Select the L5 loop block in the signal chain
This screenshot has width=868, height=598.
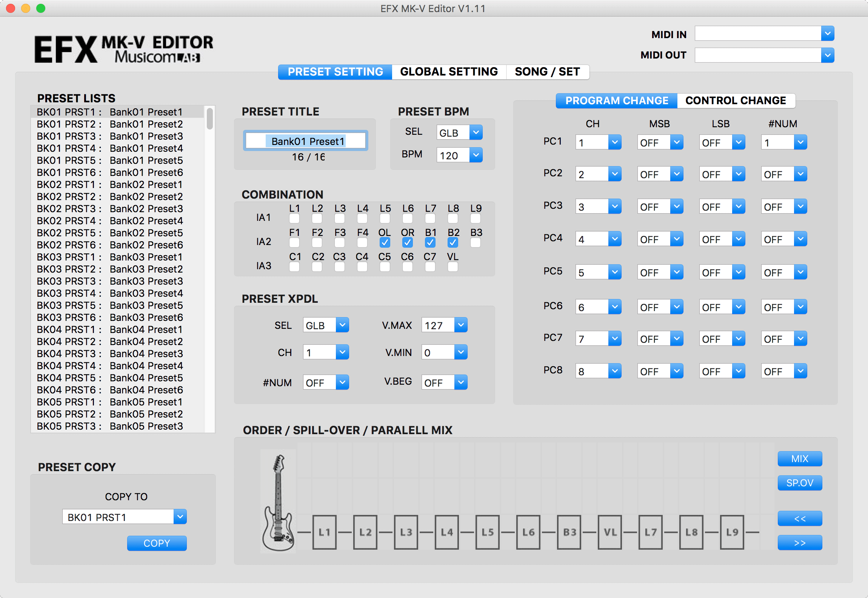[x=488, y=532]
